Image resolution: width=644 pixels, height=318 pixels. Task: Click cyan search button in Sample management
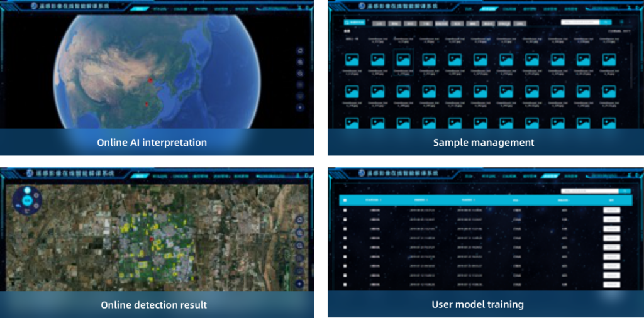[606, 22]
